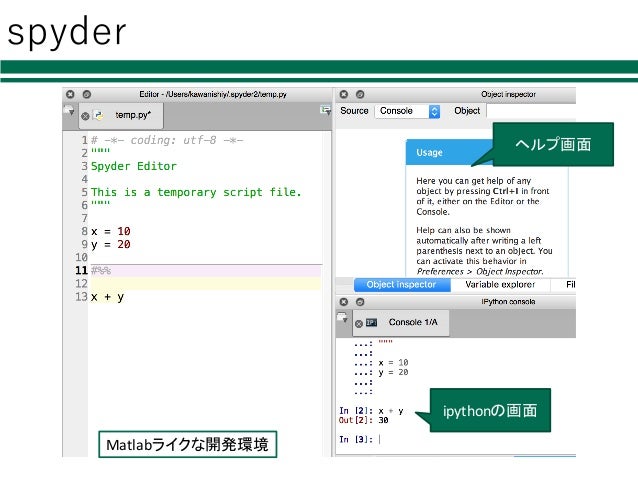Viewport: 638px width, 479px height.
Task: Click 'Out[2]: 30' in the IPython console
Action: [x=364, y=420]
